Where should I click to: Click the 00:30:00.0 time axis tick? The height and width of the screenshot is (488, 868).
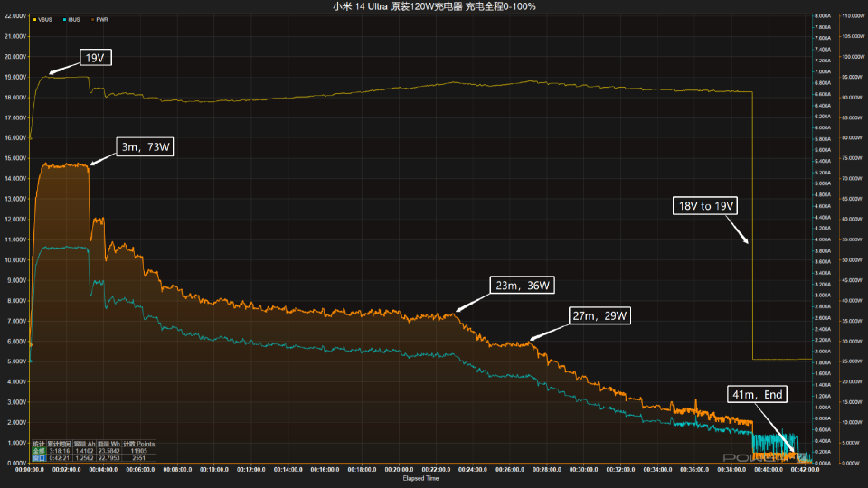(583, 469)
